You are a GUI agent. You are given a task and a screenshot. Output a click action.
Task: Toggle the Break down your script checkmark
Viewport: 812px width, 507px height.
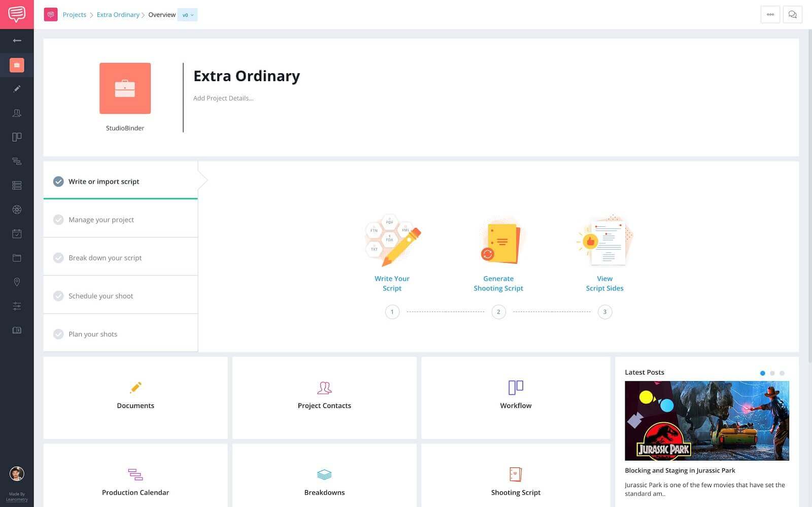coord(58,258)
